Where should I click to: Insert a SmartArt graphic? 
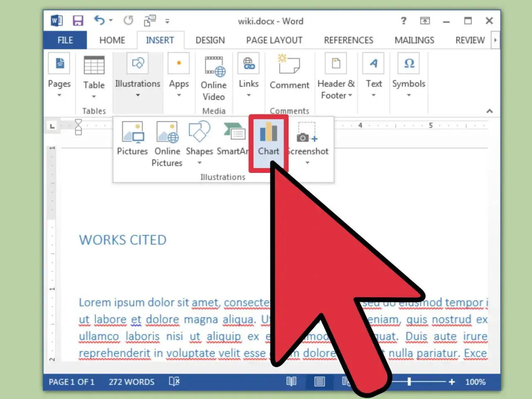coord(233,138)
